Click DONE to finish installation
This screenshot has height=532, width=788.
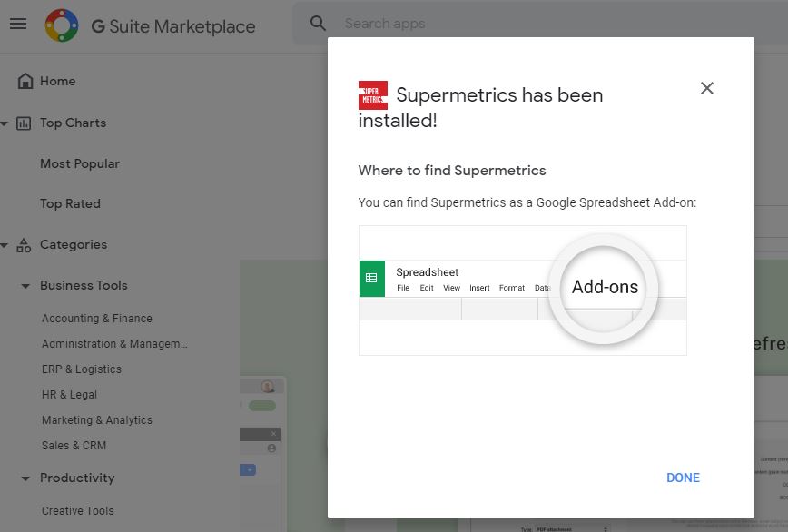(683, 478)
